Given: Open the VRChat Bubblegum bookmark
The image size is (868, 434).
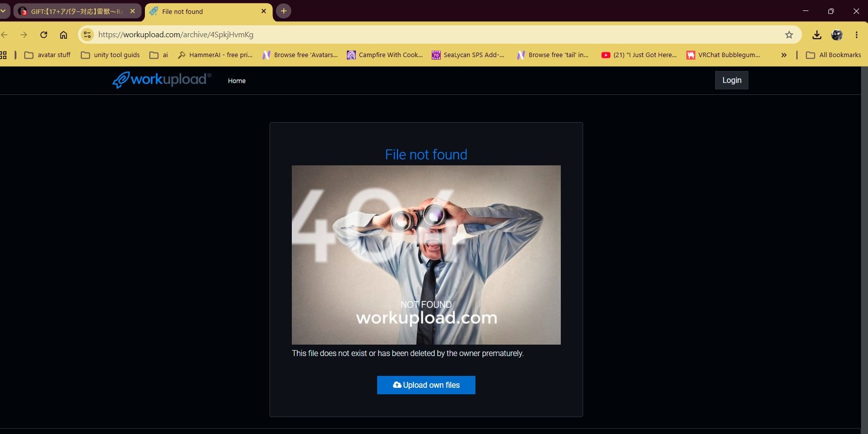Looking at the screenshot, I should pyautogui.click(x=724, y=55).
